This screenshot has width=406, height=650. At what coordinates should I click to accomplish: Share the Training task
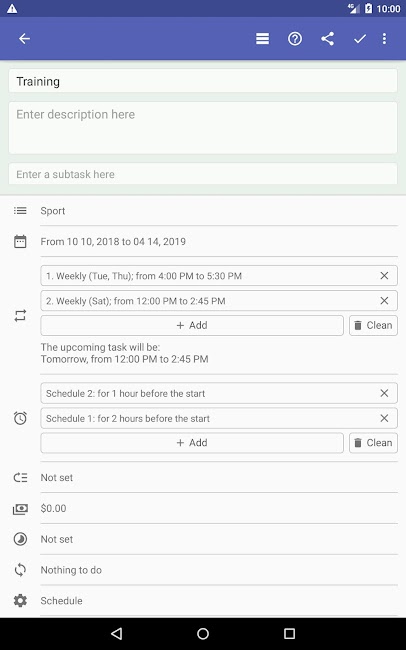pos(327,39)
